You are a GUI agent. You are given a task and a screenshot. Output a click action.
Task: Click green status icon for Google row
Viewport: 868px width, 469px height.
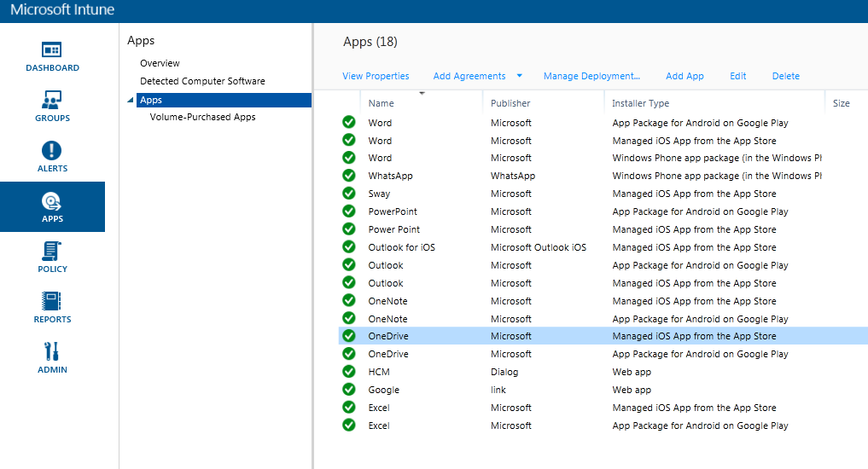point(349,389)
